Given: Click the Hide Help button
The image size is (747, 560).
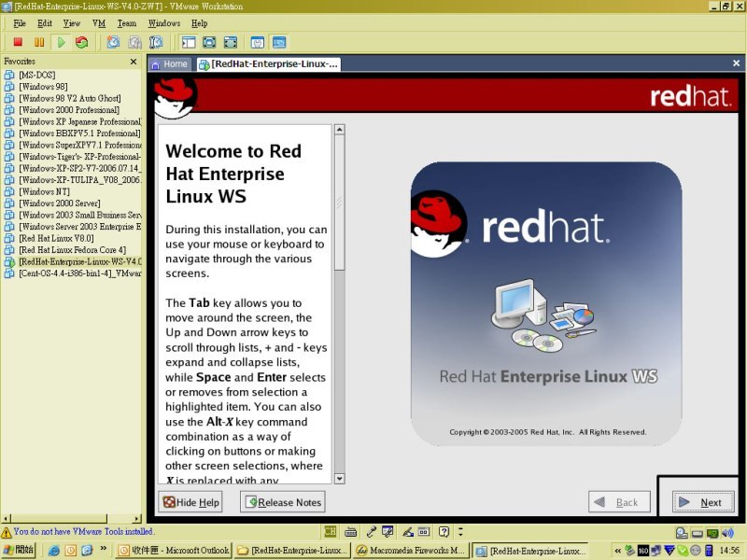Looking at the screenshot, I should point(190,502).
